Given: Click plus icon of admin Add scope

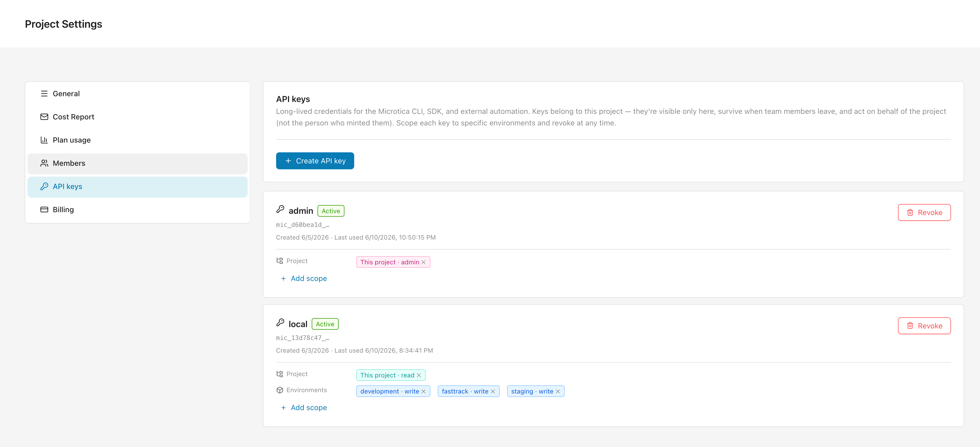Looking at the screenshot, I should pyautogui.click(x=284, y=279).
